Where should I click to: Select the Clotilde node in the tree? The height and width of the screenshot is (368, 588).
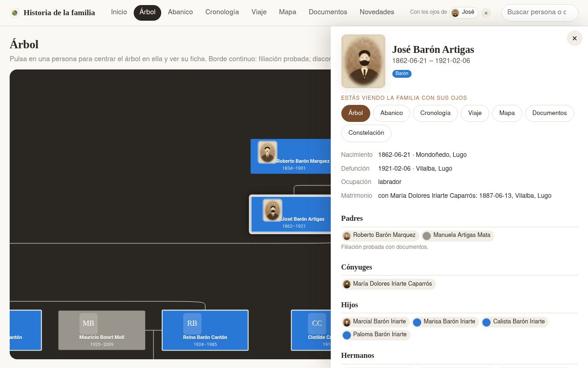pyautogui.click(x=311, y=330)
